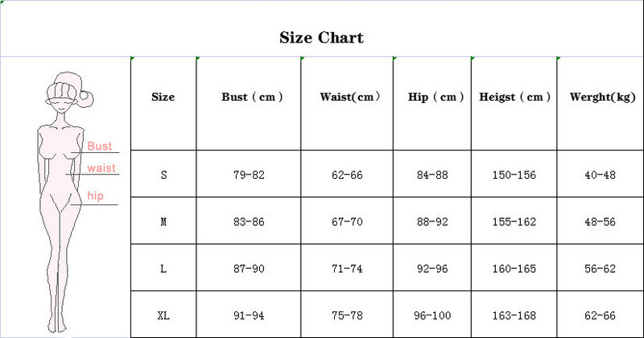
Task: Click the Heigst (cm) column header
Action: 514,97
